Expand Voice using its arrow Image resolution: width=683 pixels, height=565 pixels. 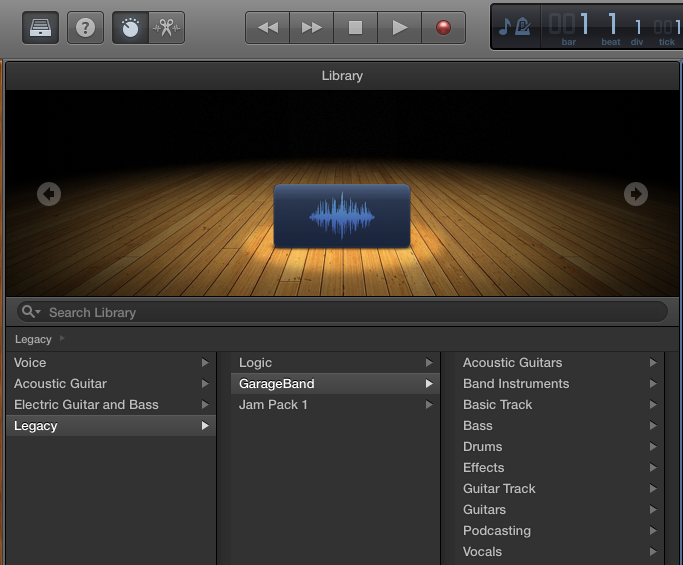[x=205, y=362]
